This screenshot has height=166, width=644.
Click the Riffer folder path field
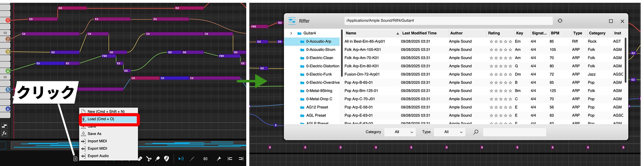[x=449, y=21]
